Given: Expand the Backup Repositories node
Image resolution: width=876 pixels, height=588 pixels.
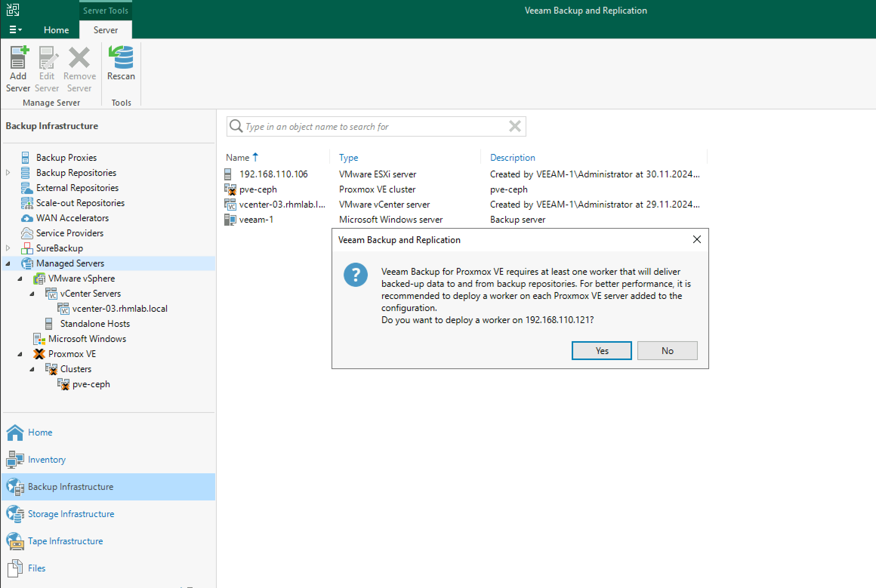Looking at the screenshot, I should [x=8, y=172].
